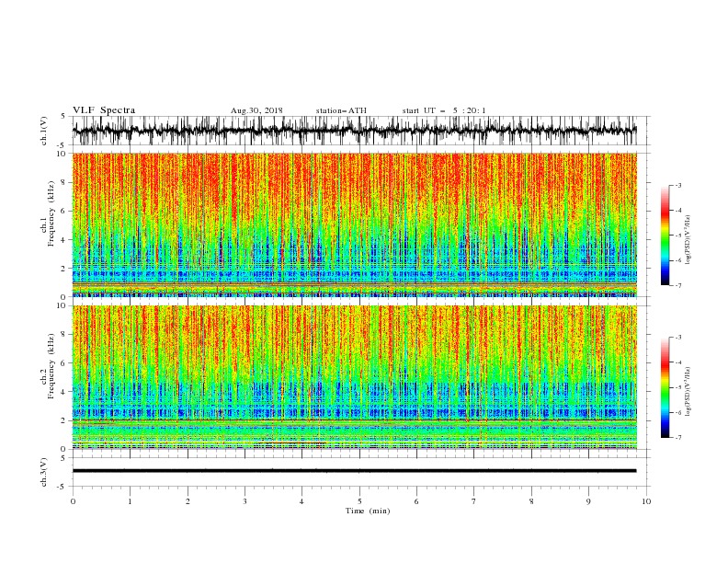
Task: Click the ch.1 frequency tick "10"
Action: [63, 154]
